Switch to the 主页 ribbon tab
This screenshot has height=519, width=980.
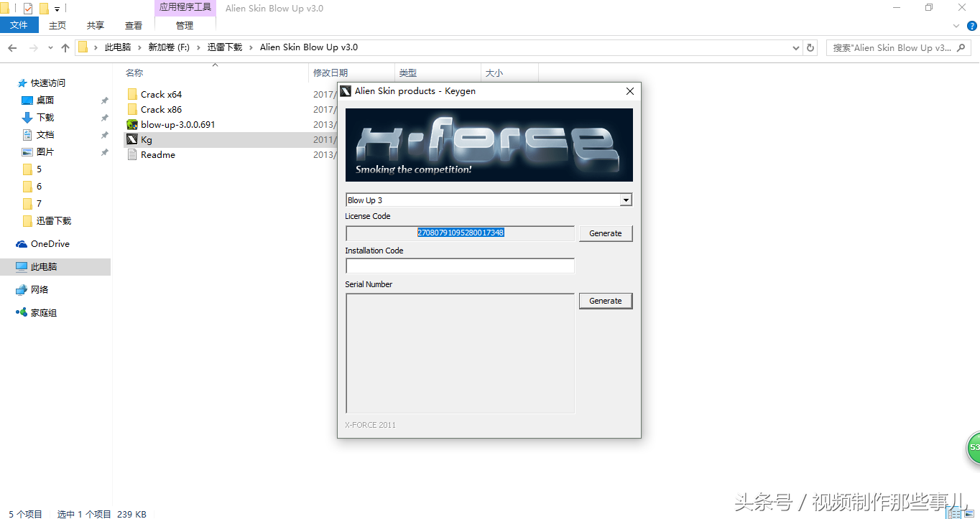57,25
